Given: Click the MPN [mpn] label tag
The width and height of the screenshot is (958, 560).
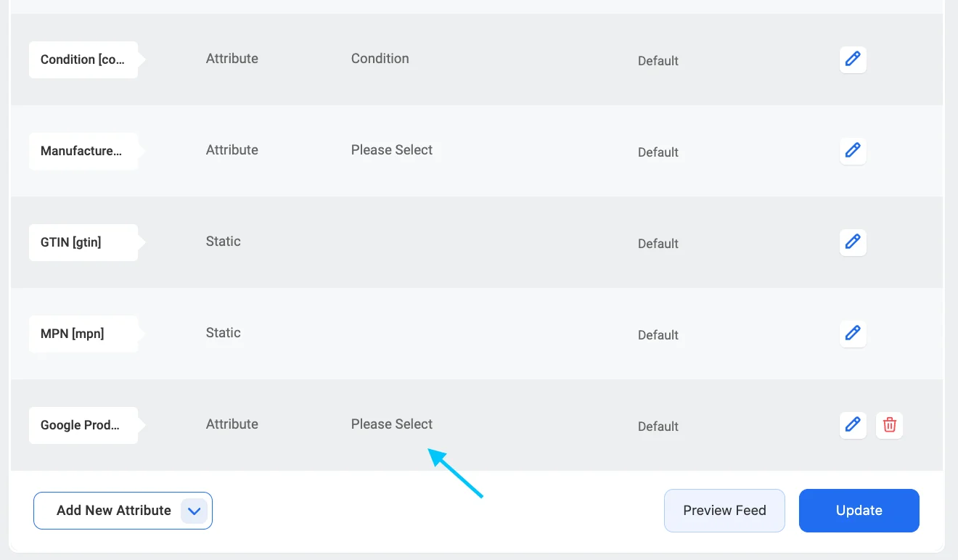Looking at the screenshot, I should point(83,334).
